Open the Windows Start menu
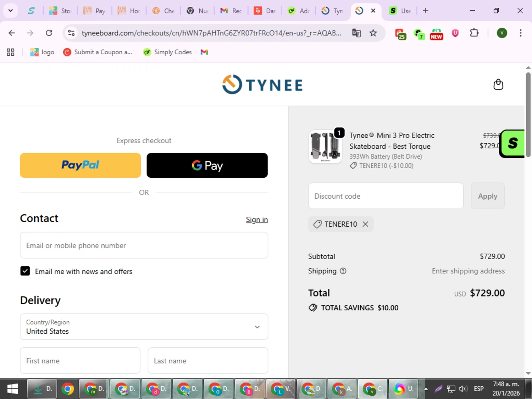The image size is (532, 399). [x=13, y=389]
